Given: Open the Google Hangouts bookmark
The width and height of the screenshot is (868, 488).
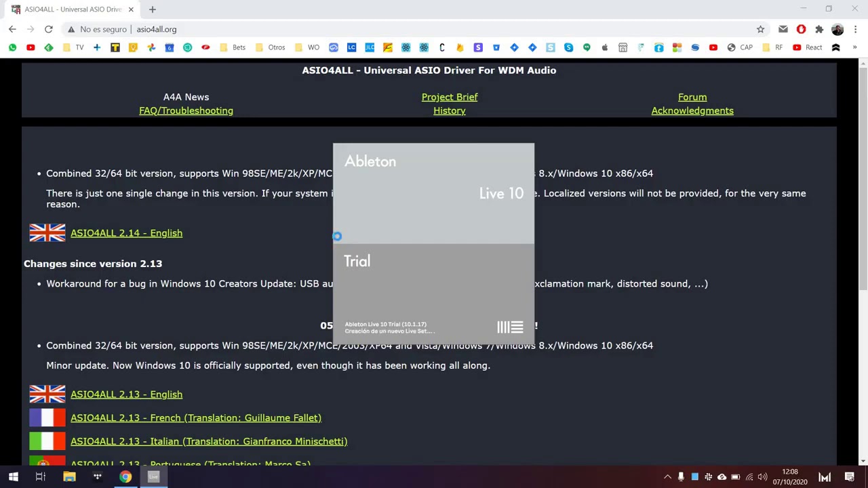Looking at the screenshot, I should click(587, 47).
